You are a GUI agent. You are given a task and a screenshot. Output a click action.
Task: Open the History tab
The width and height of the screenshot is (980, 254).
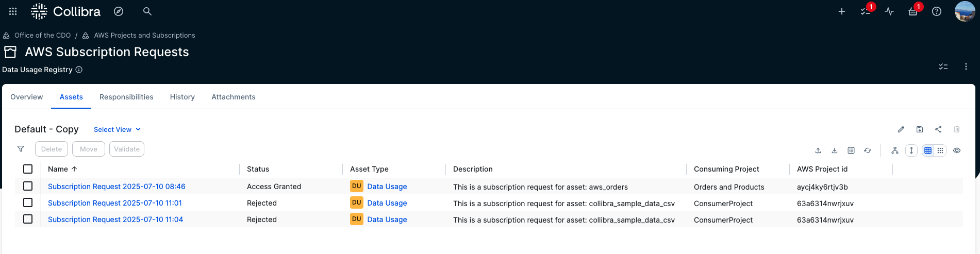(x=182, y=97)
